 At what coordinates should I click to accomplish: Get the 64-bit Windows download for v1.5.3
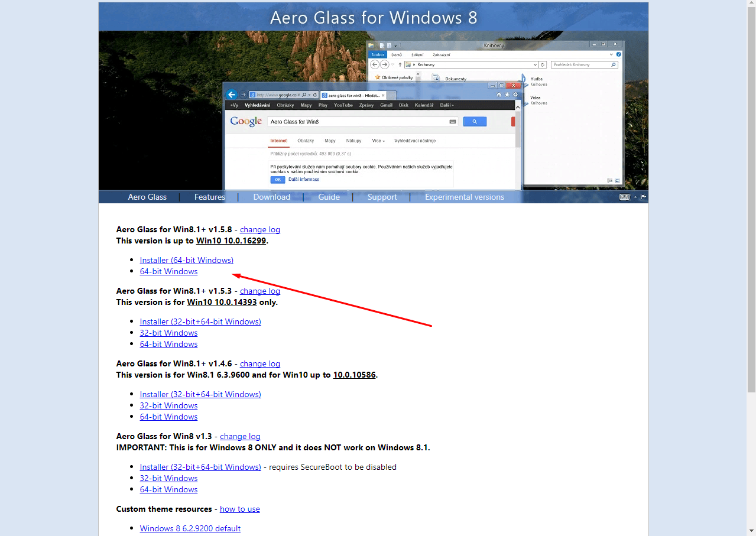pyautogui.click(x=168, y=344)
